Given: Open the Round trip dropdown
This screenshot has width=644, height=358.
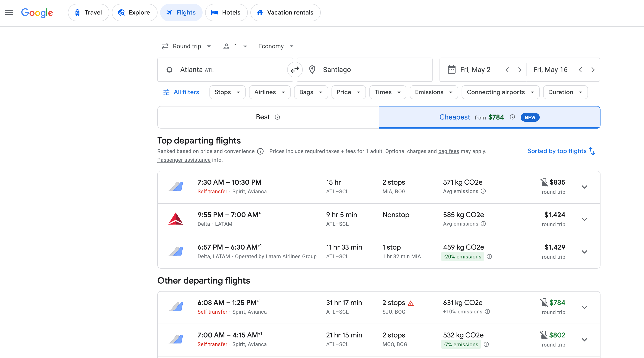Looking at the screenshot, I should point(186,46).
